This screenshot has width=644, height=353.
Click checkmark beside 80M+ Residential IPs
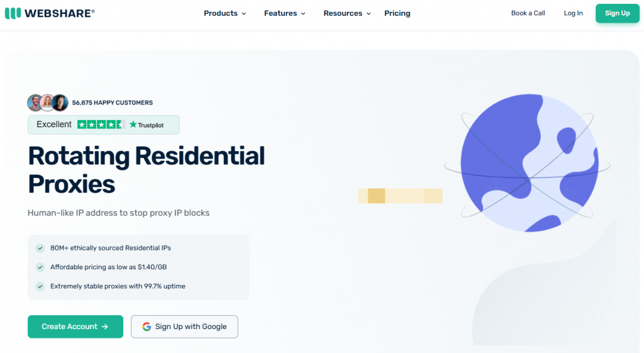tap(40, 248)
